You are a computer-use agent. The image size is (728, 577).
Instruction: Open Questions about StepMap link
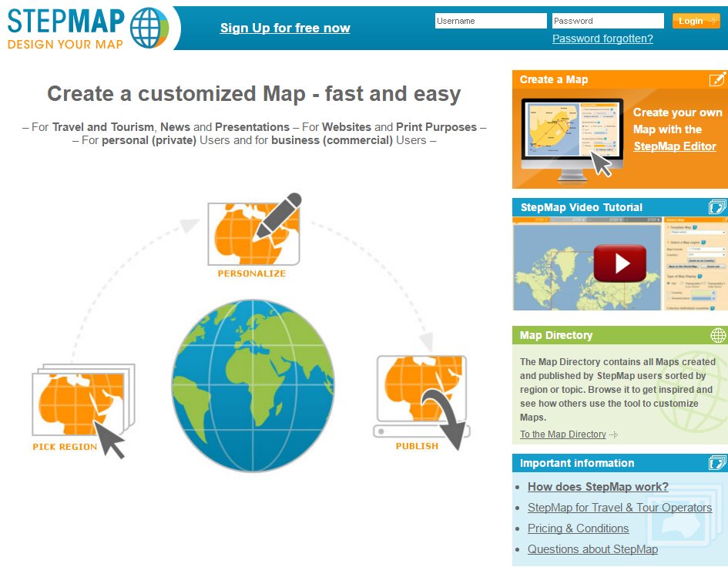(592, 549)
